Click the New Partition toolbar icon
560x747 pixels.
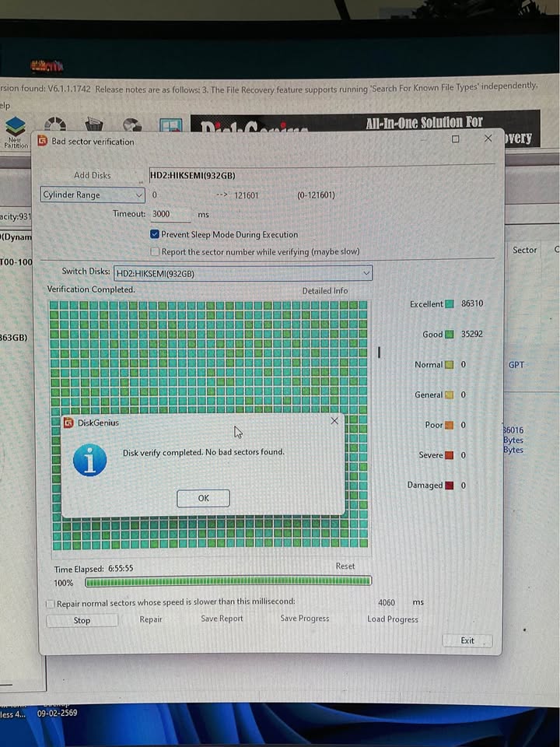(x=16, y=130)
